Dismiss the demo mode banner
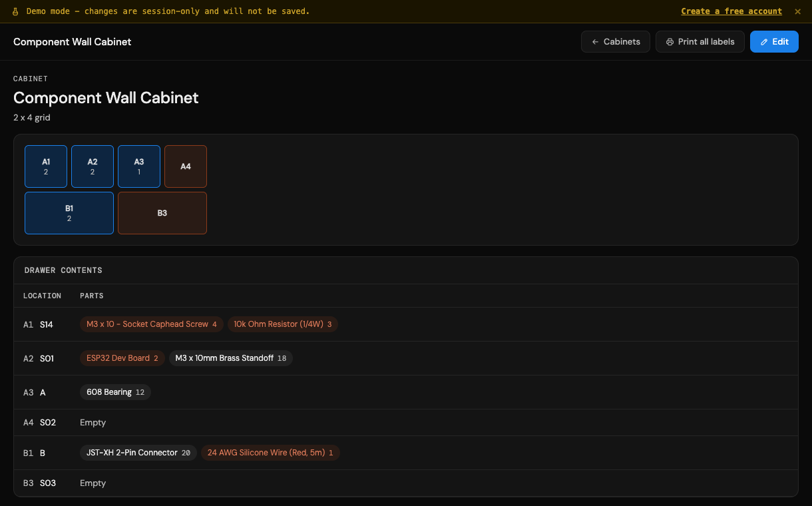Viewport: 812px width, 506px height. (797, 11)
